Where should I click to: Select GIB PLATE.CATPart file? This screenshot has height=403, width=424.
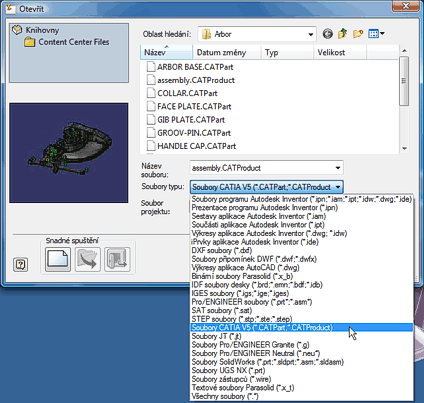(186, 120)
